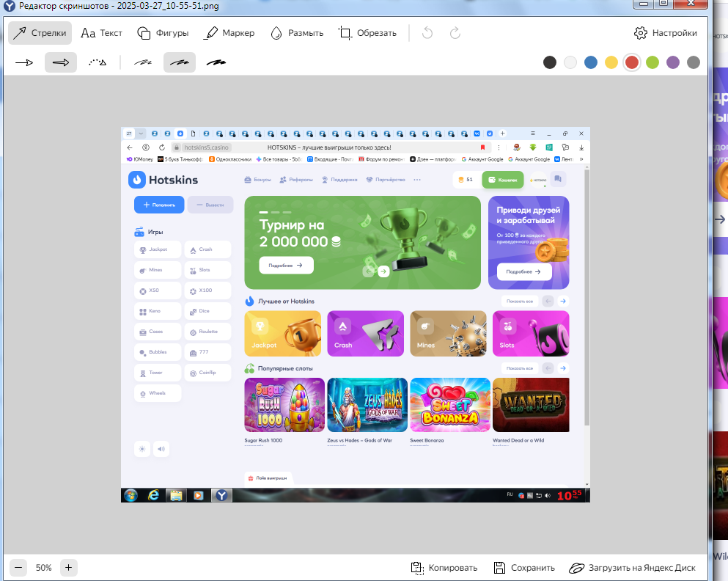
Task: Select the Текст text tool
Action: 101,33
